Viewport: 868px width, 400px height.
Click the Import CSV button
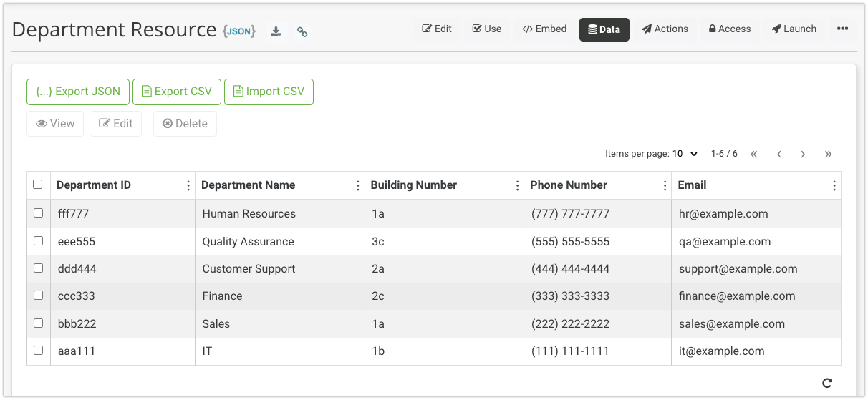coord(269,92)
